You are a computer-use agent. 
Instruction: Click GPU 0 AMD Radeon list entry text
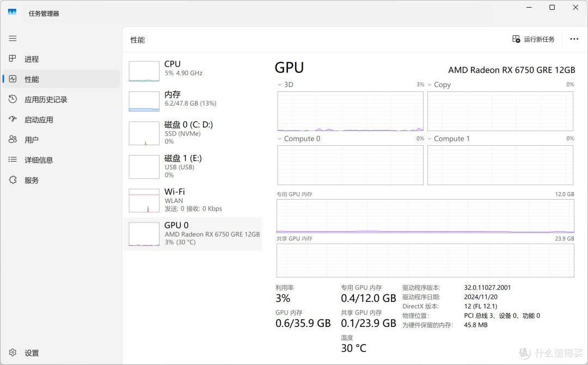pyautogui.click(x=212, y=234)
